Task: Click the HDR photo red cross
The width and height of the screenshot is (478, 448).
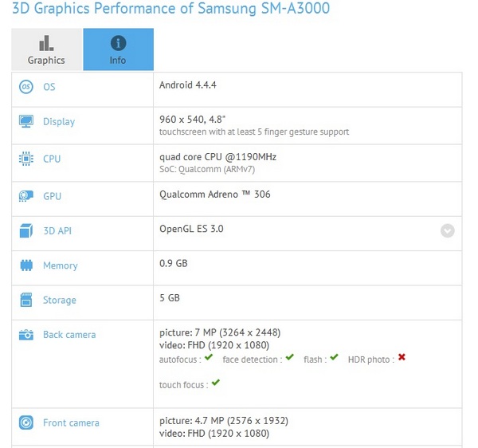Action: click(402, 358)
